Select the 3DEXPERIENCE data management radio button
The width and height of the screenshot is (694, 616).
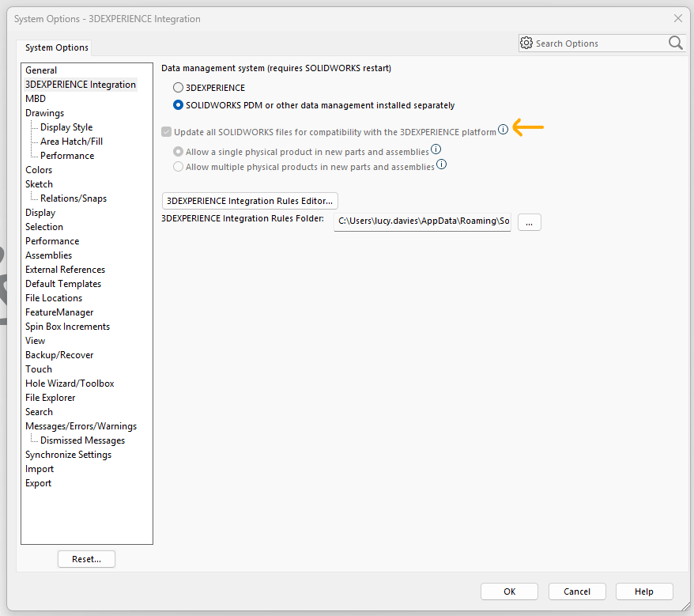(x=178, y=87)
